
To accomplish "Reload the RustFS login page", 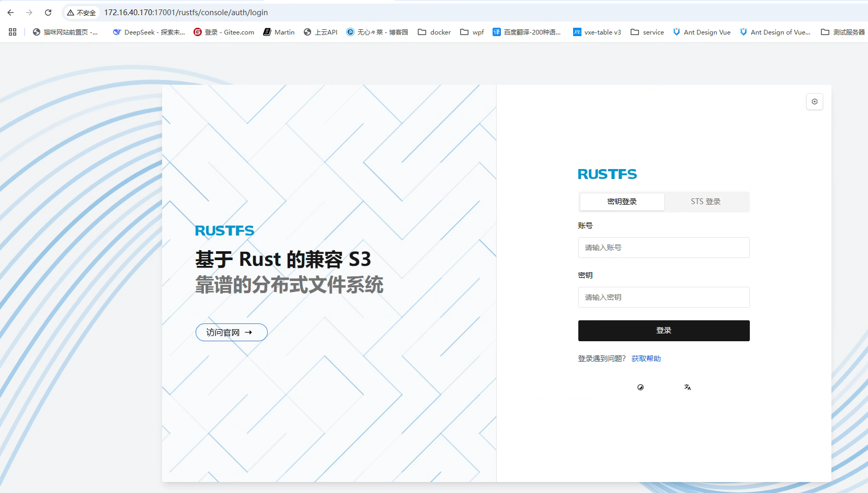I will click(48, 13).
